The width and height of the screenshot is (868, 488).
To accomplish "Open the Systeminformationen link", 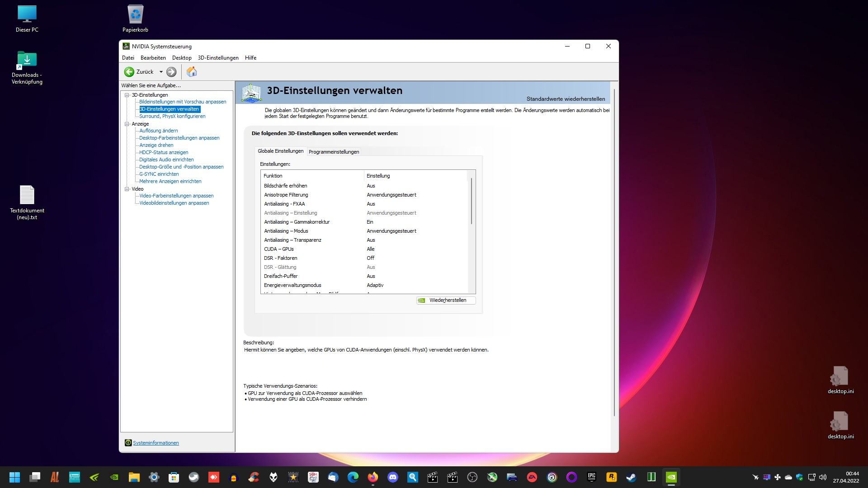I will coord(156,443).
